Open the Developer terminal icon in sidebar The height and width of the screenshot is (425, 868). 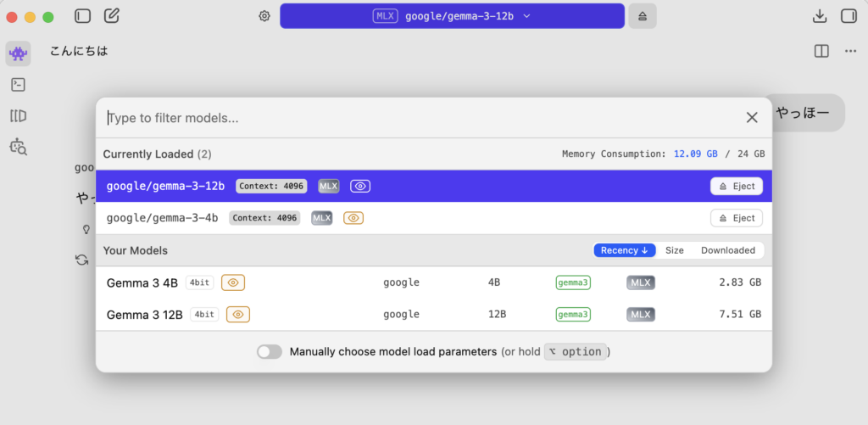18,85
